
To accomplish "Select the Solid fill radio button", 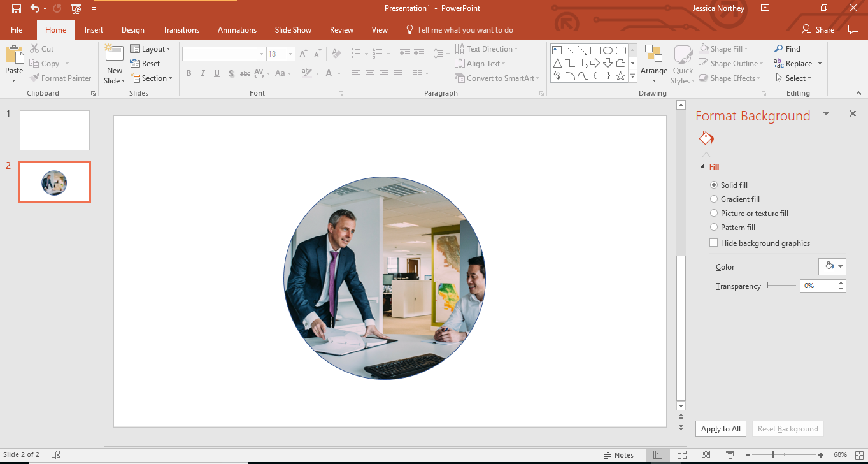I will [714, 185].
